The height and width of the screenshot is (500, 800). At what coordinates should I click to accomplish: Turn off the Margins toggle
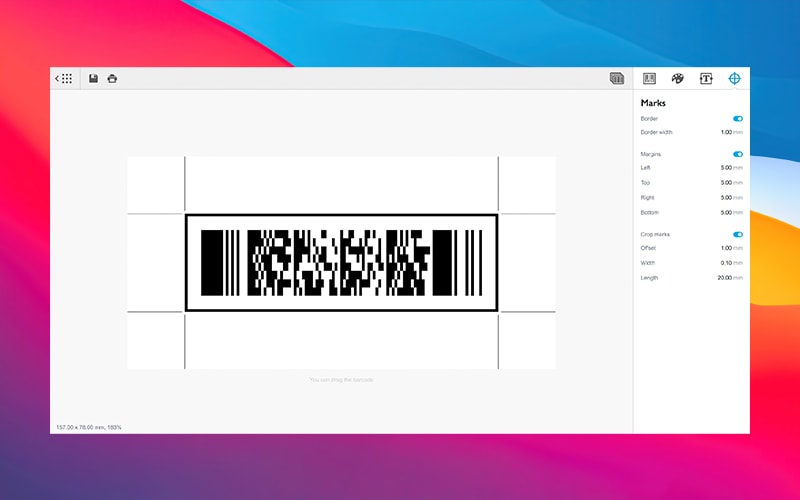click(738, 154)
